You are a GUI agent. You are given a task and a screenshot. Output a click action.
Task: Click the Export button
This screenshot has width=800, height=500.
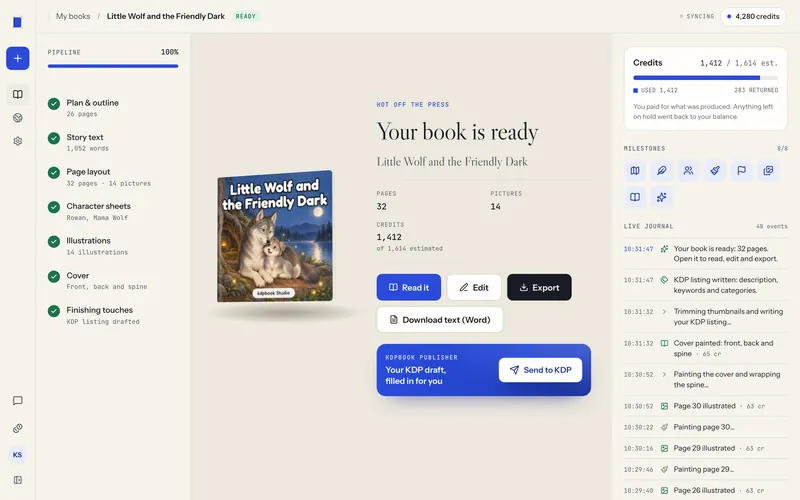[x=539, y=287]
